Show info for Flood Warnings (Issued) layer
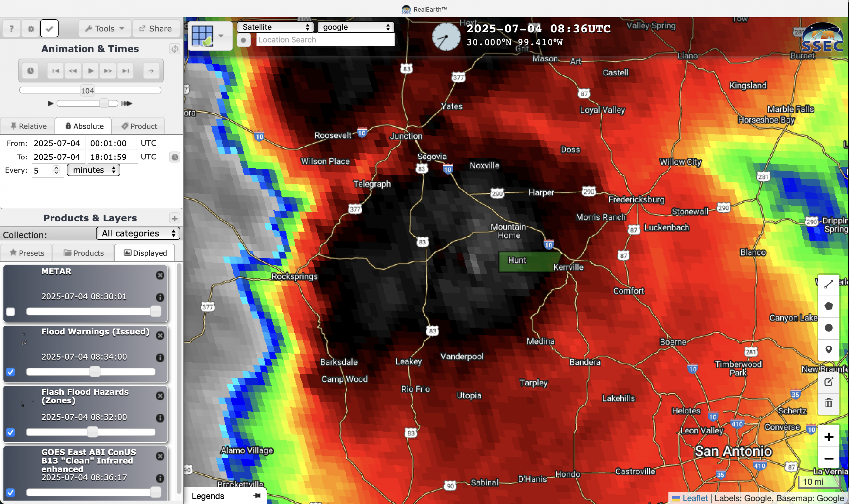 (x=160, y=358)
